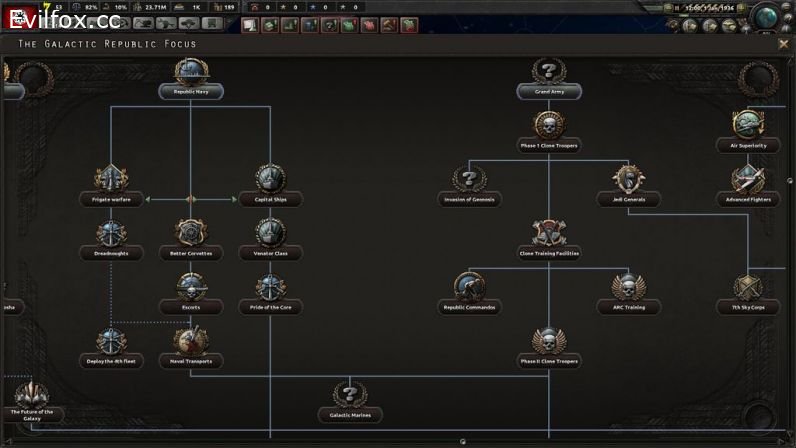Click the Galactic Marines question-mark focus
The width and height of the screenshot is (796, 448).
(x=349, y=395)
